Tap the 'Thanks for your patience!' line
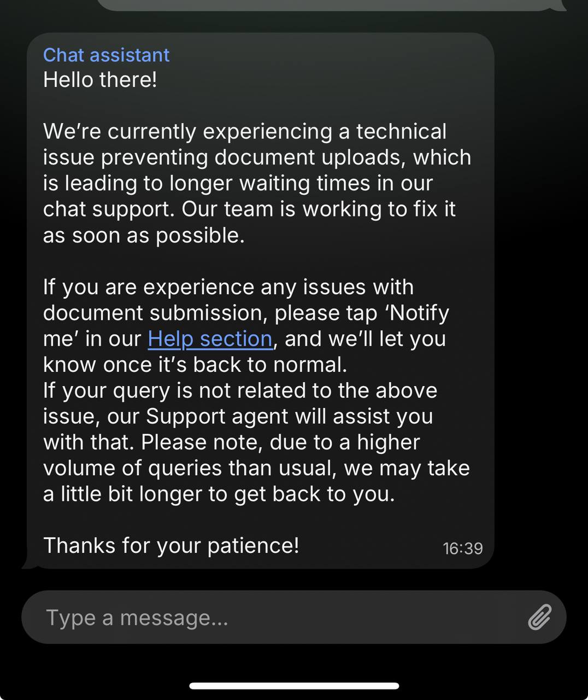 (171, 546)
